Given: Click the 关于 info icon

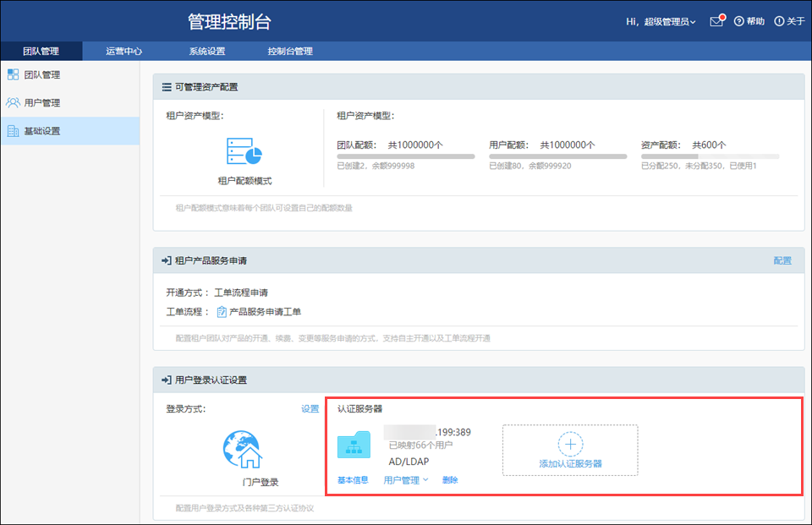Looking at the screenshot, I should (779, 21).
